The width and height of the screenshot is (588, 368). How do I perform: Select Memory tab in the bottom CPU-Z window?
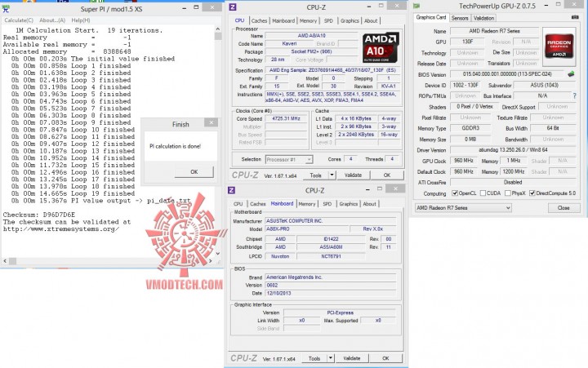(x=307, y=204)
